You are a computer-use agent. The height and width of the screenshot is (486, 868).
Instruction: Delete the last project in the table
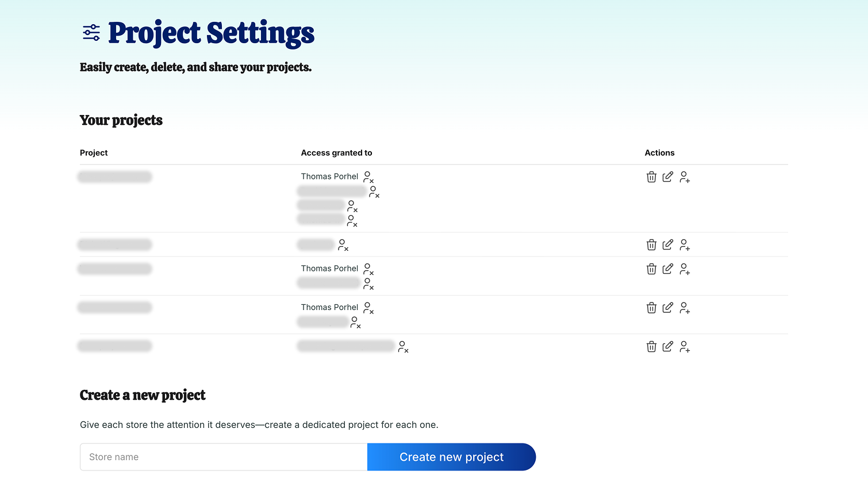point(651,347)
